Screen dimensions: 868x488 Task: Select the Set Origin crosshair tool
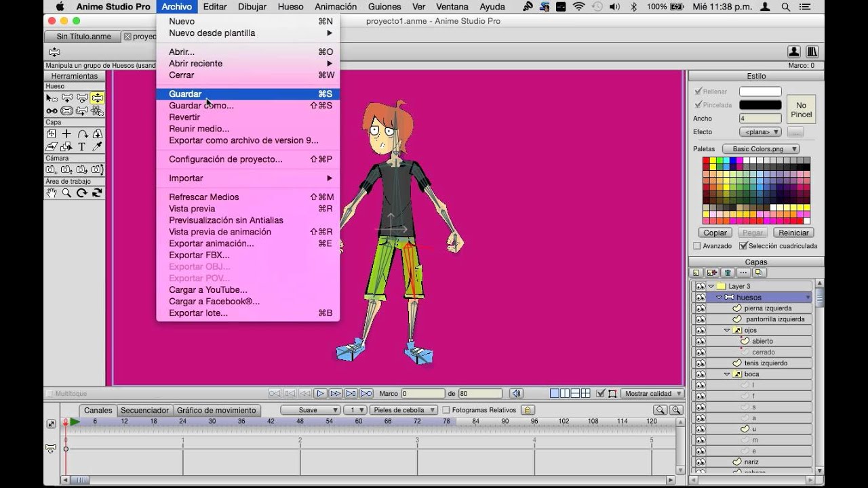[66, 134]
